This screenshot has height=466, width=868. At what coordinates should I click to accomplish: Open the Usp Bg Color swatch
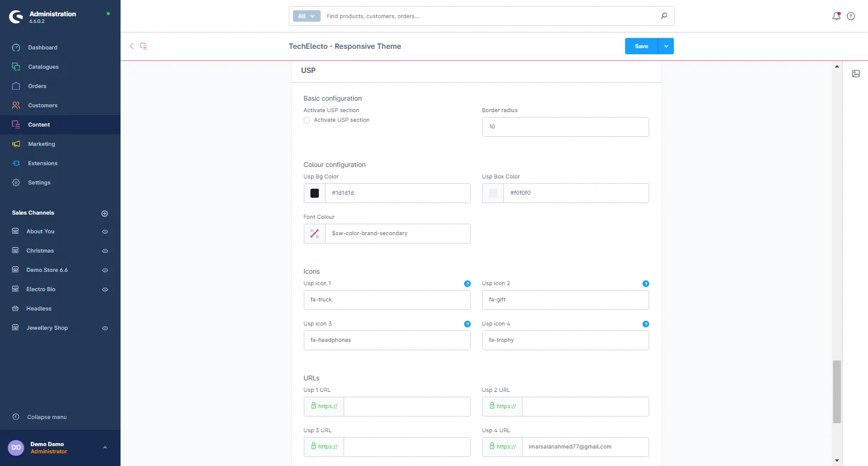pyautogui.click(x=315, y=194)
